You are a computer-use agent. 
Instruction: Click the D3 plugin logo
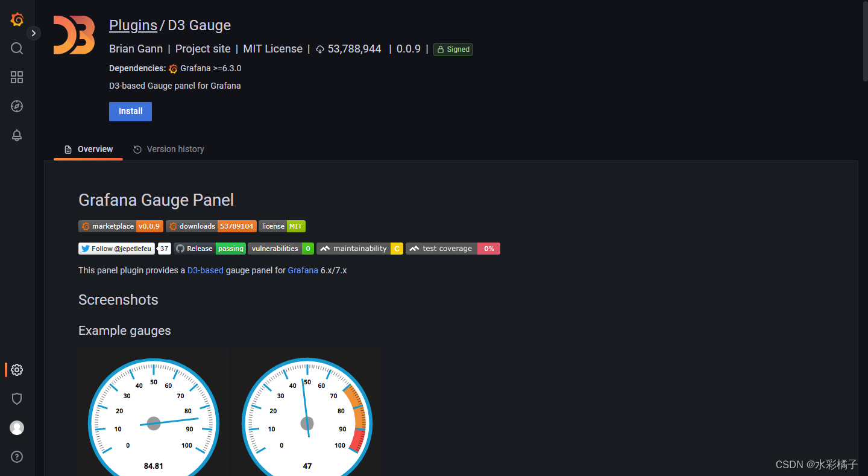74,35
